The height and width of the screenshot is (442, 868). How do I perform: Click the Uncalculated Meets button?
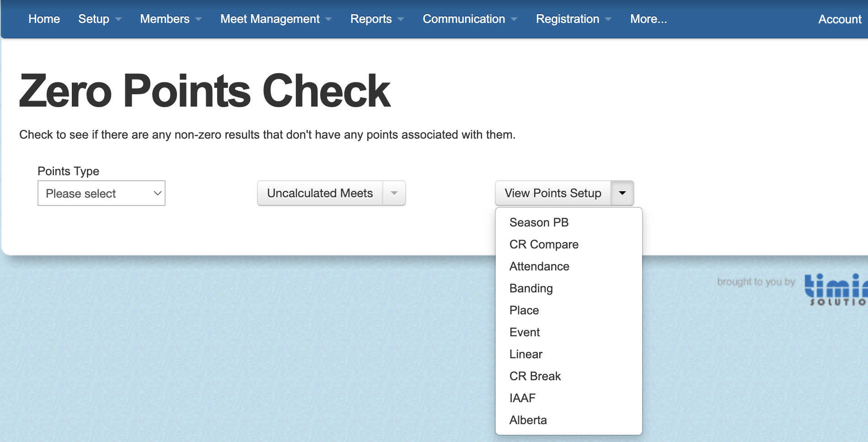[x=320, y=193]
